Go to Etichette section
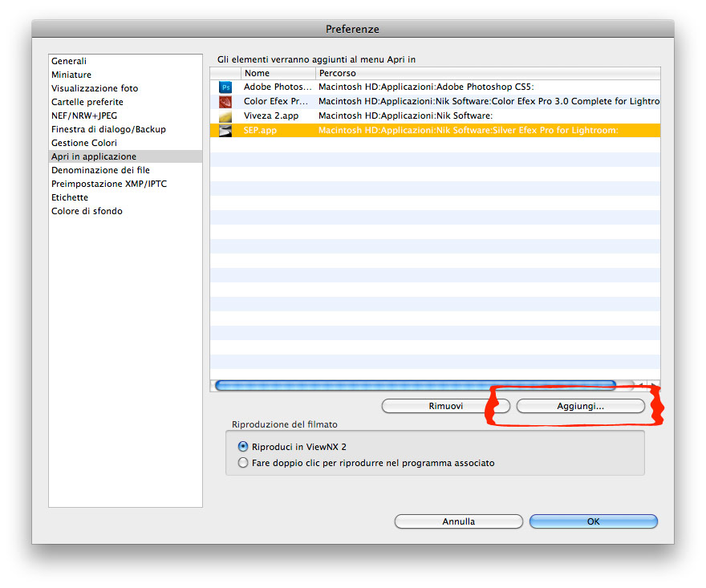The height and width of the screenshot is (588, 706). [x=125, y=197]
